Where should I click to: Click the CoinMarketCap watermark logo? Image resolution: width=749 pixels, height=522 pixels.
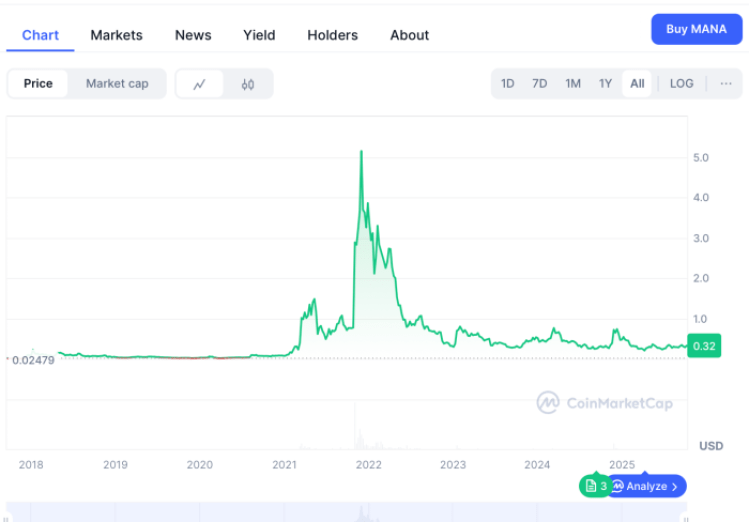click(x=604, y=403)
